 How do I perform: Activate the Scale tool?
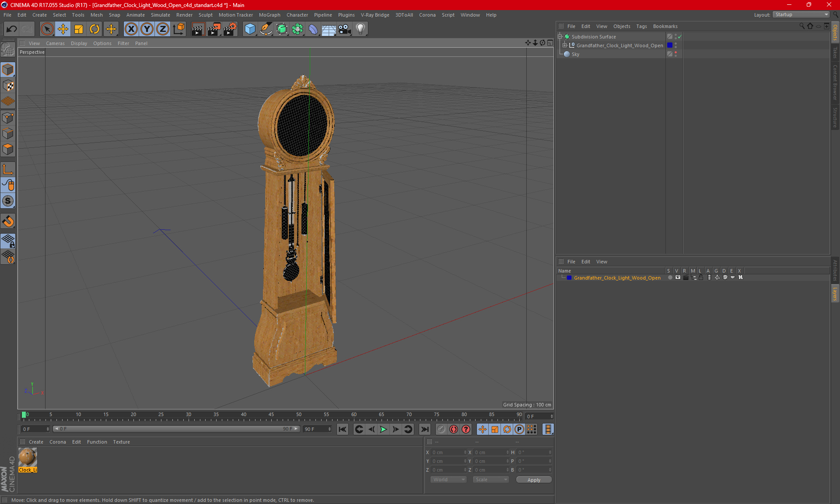79,29
